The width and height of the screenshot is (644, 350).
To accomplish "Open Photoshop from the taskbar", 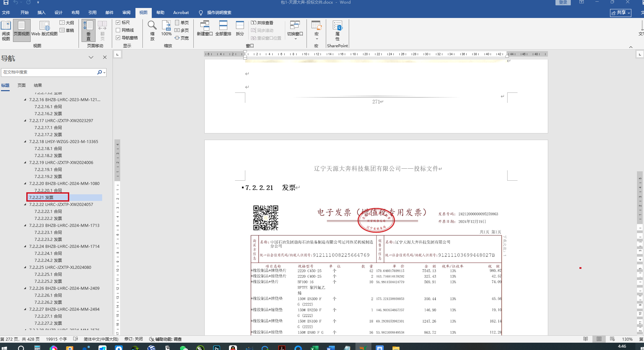I will pyautogui.click(x=217, y=348).
